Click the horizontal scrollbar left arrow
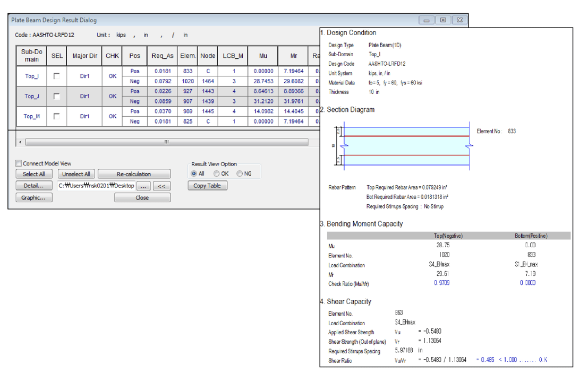This screenshot has width=588, height=382. 21,142
